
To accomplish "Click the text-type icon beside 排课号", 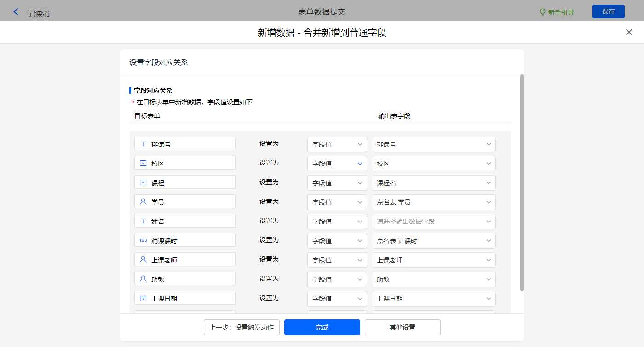I will coord(143,144).
